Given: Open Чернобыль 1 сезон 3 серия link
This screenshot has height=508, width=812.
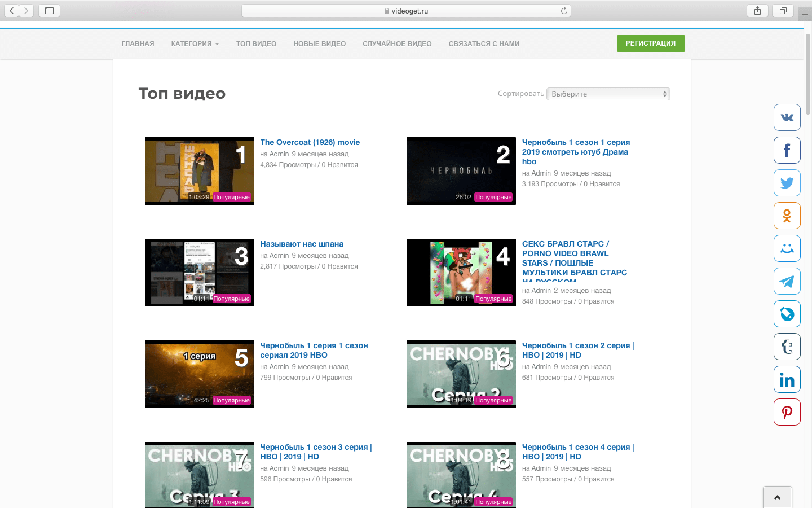Looking at the screenshot, I should [x=316, y=452].
